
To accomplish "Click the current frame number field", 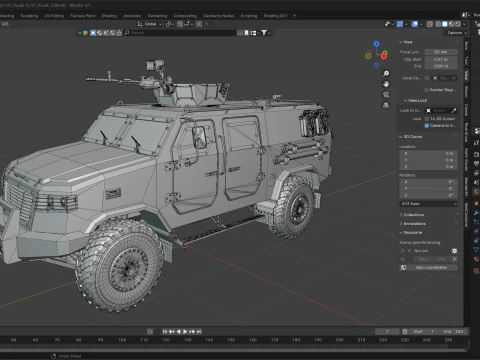I will [387, 332].
